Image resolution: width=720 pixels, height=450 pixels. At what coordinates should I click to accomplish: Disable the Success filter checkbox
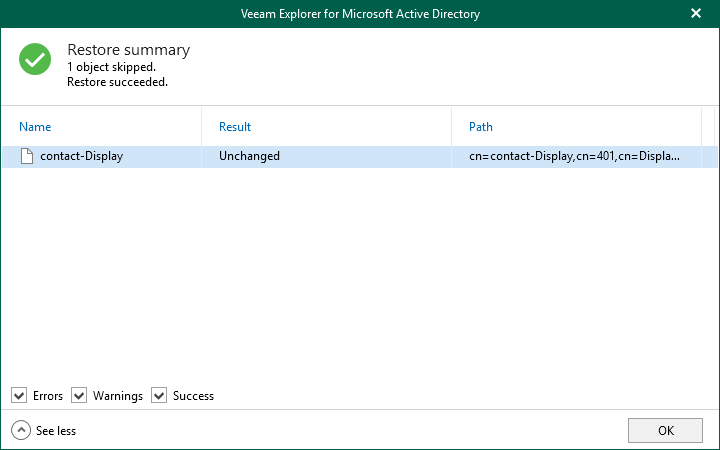(x=159, y=396)
